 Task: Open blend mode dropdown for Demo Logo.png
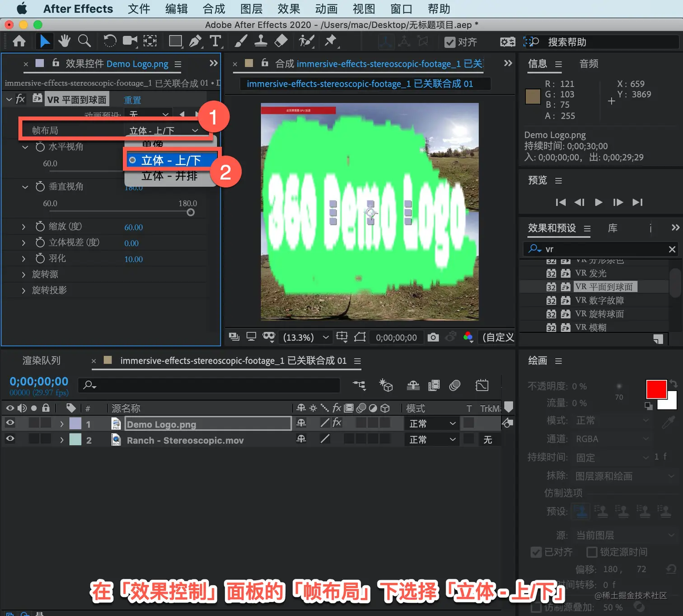[432, 424]
